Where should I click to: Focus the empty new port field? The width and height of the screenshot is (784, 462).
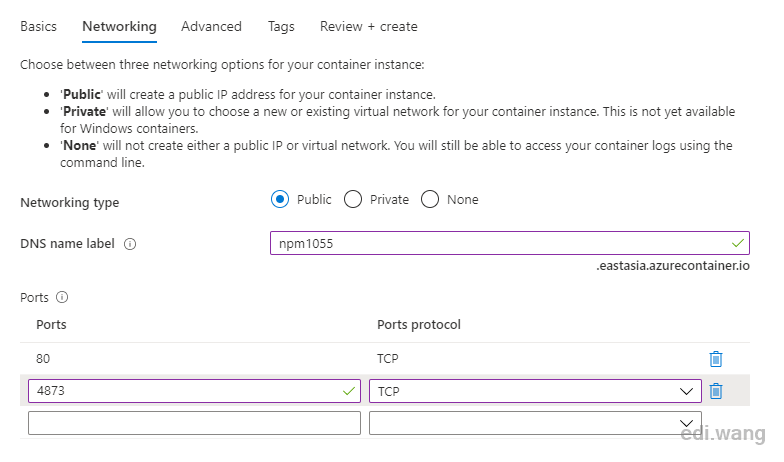194,423
